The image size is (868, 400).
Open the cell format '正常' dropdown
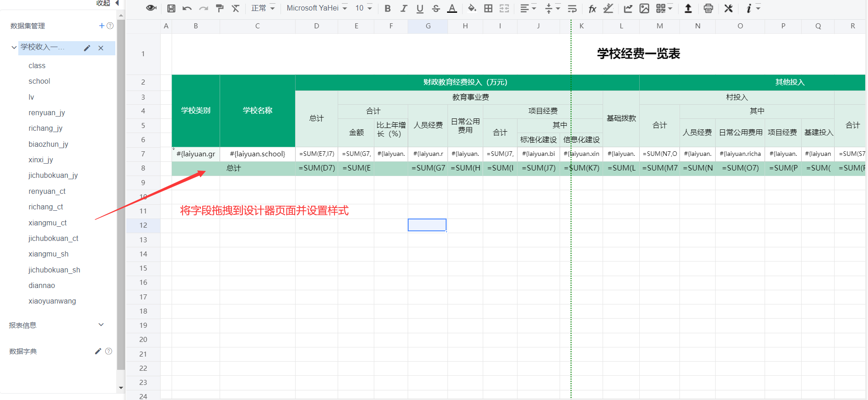click(x=263, y=8)
